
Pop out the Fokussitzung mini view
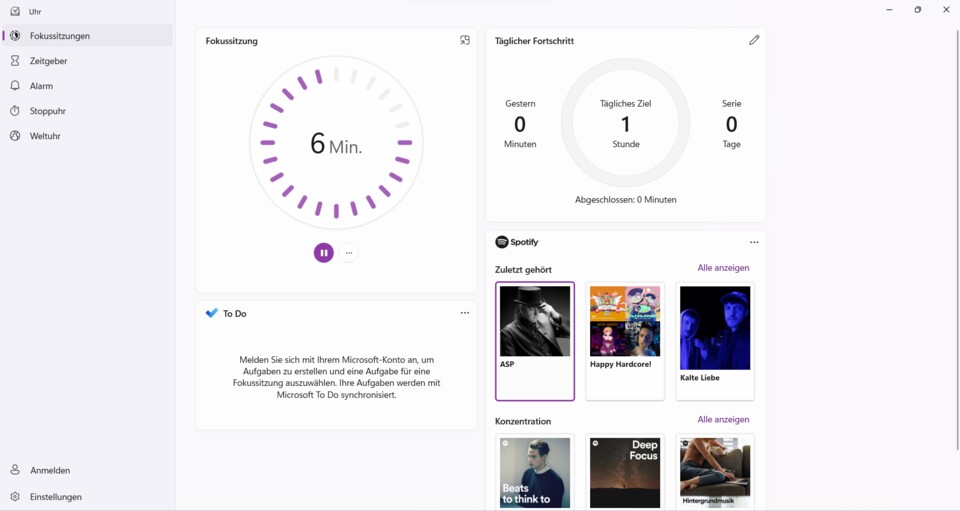(465, 41)
